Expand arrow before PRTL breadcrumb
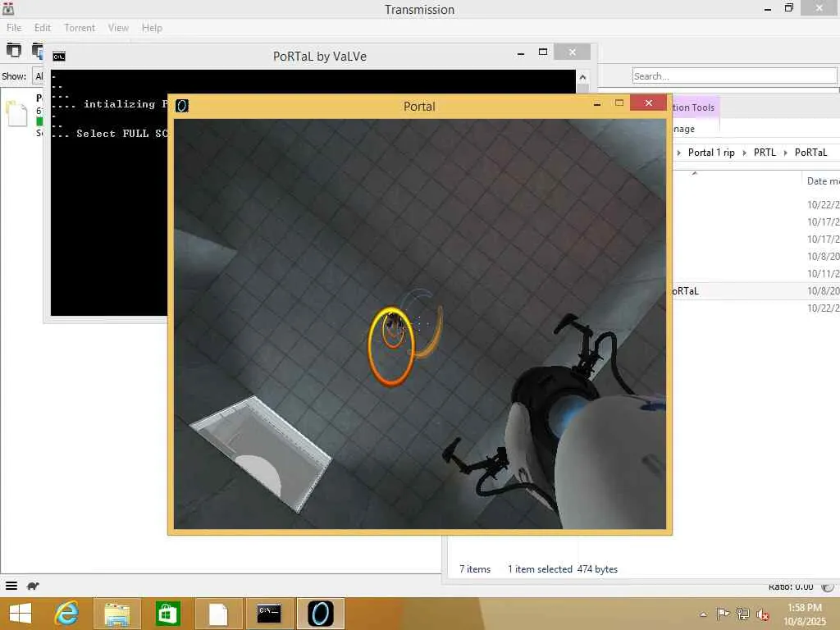 click(744, 153)
